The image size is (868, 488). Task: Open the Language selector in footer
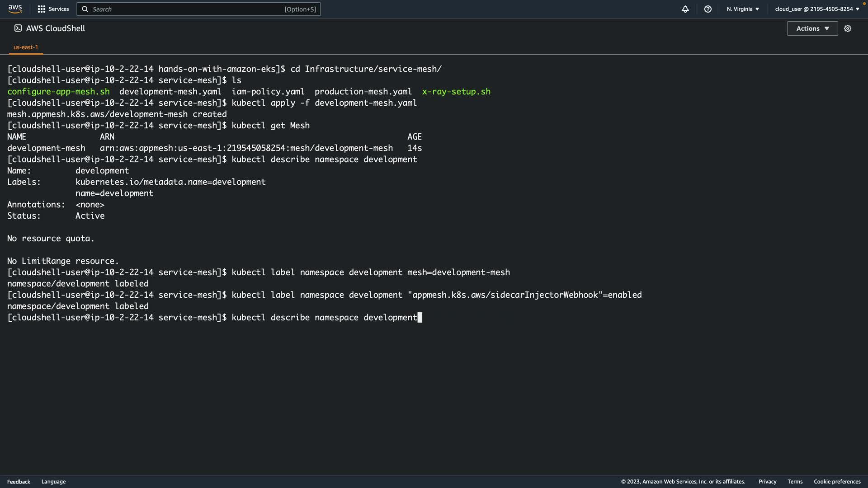53,482
